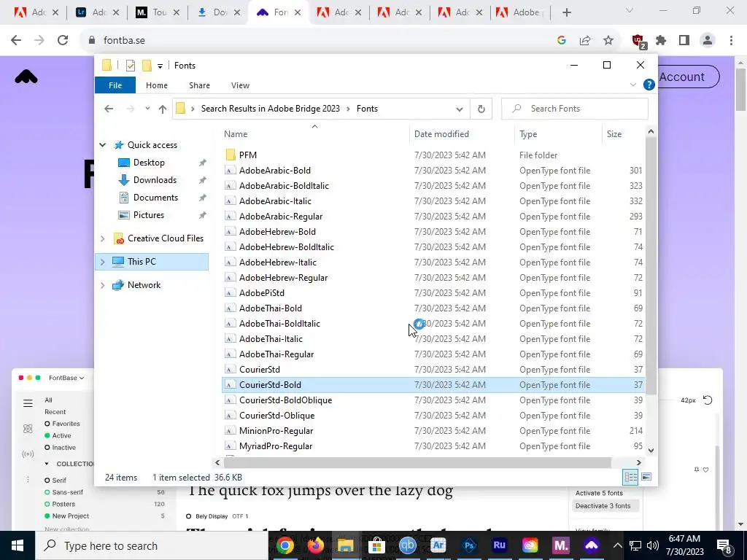
Task: Sort files by Date modified column
Action: click(441, 134)
